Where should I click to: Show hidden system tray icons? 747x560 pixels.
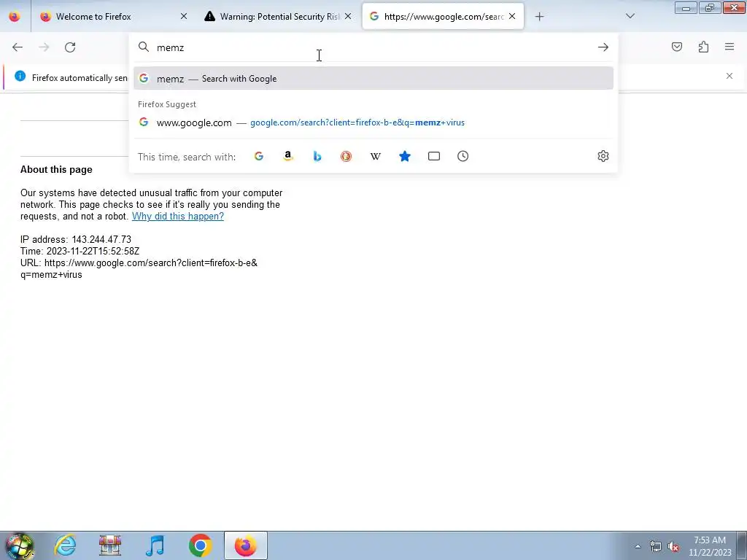pos(638,546)
